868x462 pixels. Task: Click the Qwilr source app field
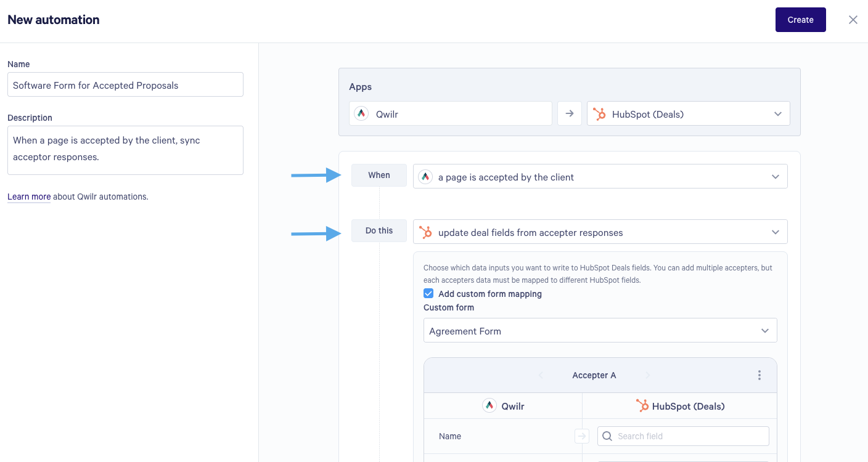(x=451, y=113)
